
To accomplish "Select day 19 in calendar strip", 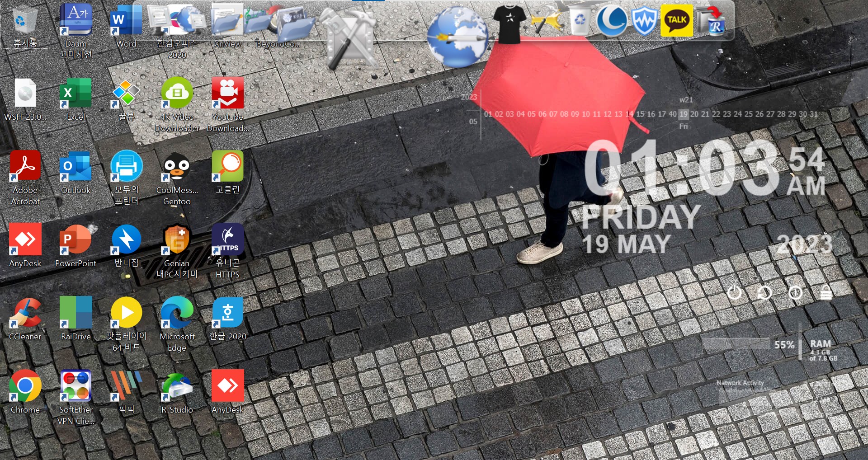I will pyautogui.click(x=684, y=114).
